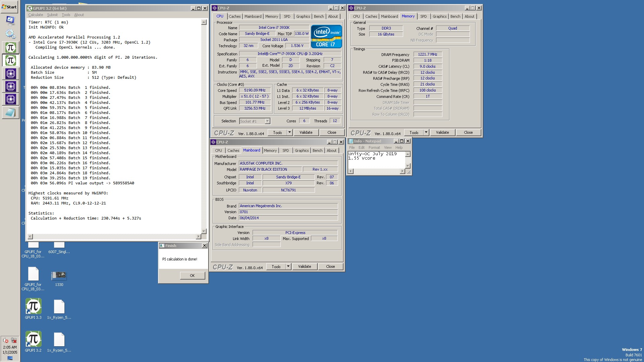Screen dimensions: 644x362
Task: Click the disconnected network tray icon
Action: 14,340
